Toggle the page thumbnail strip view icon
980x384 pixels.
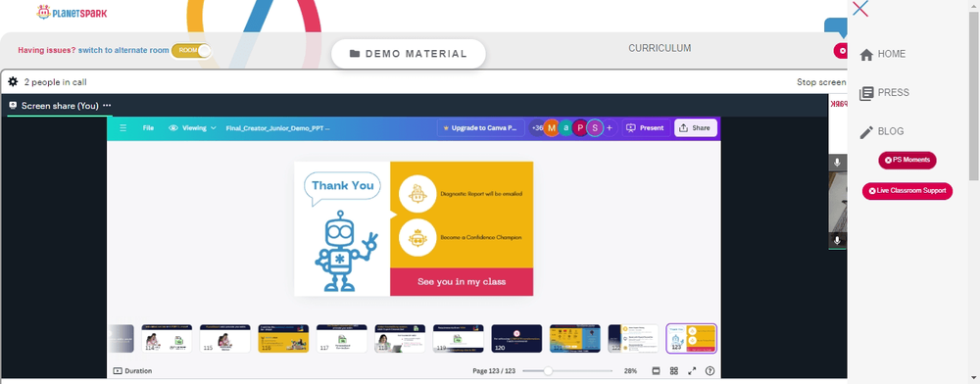[x=657, y=371]
